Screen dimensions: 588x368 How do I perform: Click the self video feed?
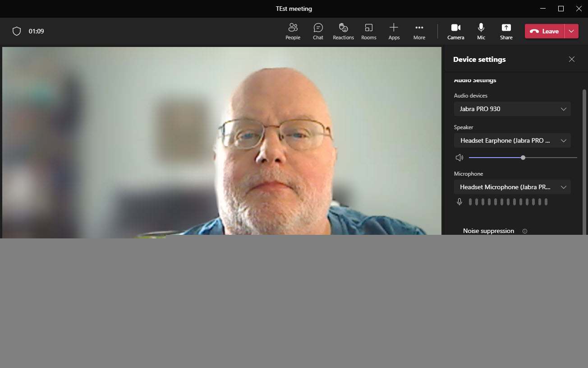pos(221,142)
